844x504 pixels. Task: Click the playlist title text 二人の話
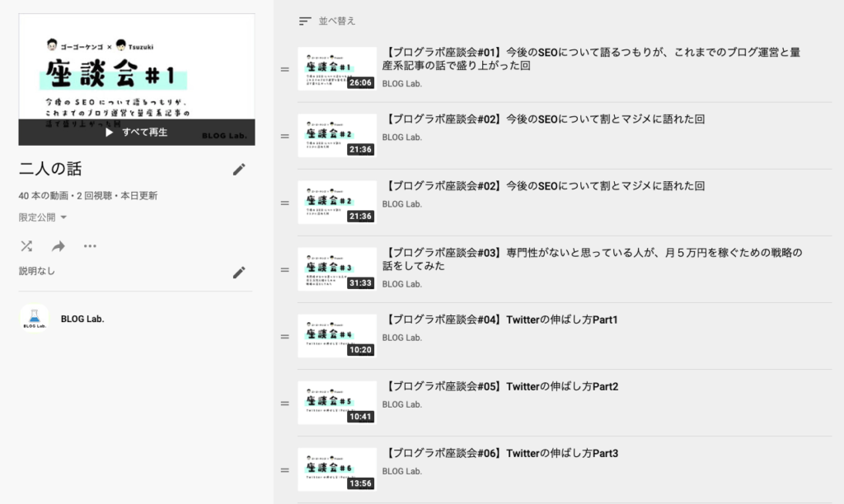[x=50, y=169]
